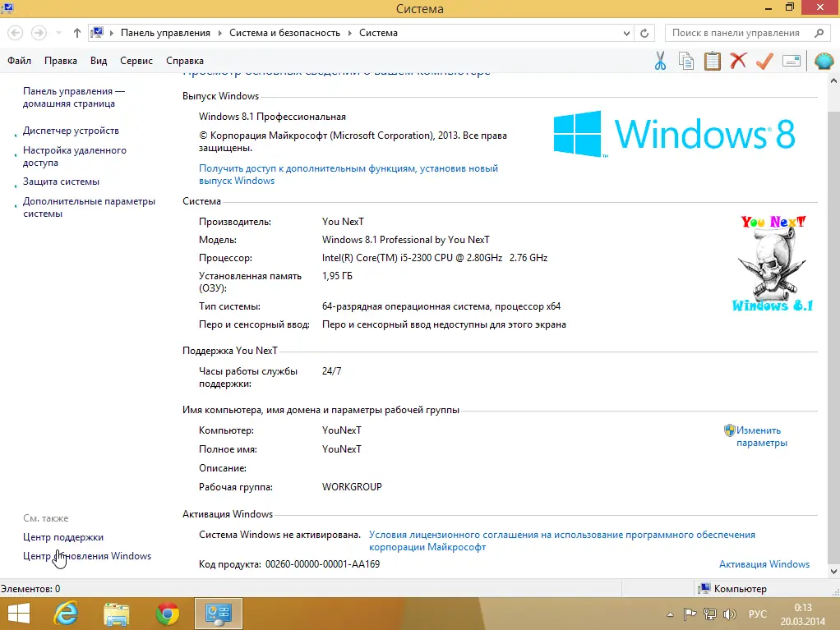Click the Windows 8.1 Профессиональная text
The image size is (840, 630).
pos(272,117)
